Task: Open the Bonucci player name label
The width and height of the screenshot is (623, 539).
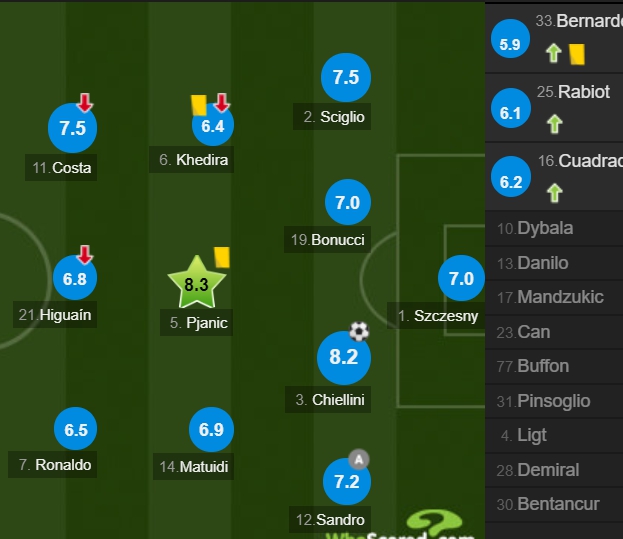Action: [327, 240]
